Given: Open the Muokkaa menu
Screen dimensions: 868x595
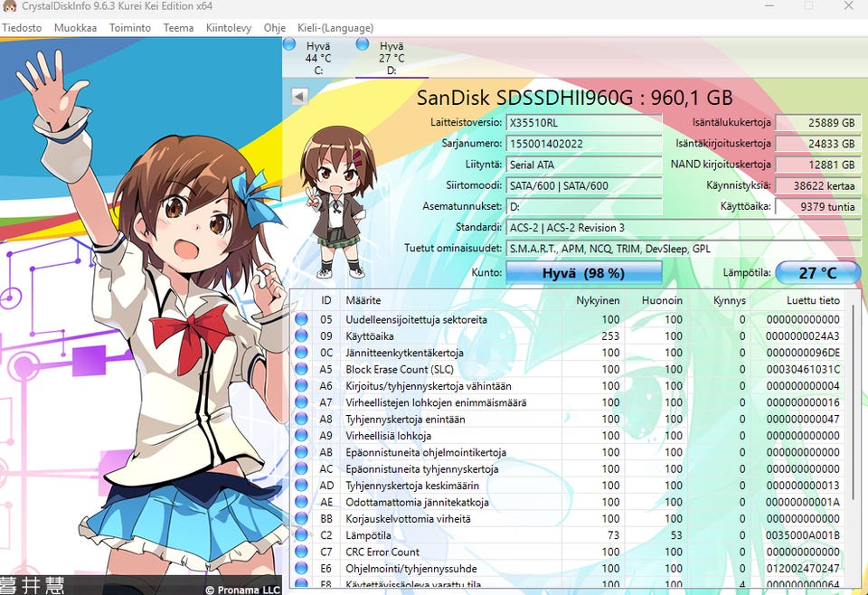Looking at the screenshot, I should coord(75,28).
